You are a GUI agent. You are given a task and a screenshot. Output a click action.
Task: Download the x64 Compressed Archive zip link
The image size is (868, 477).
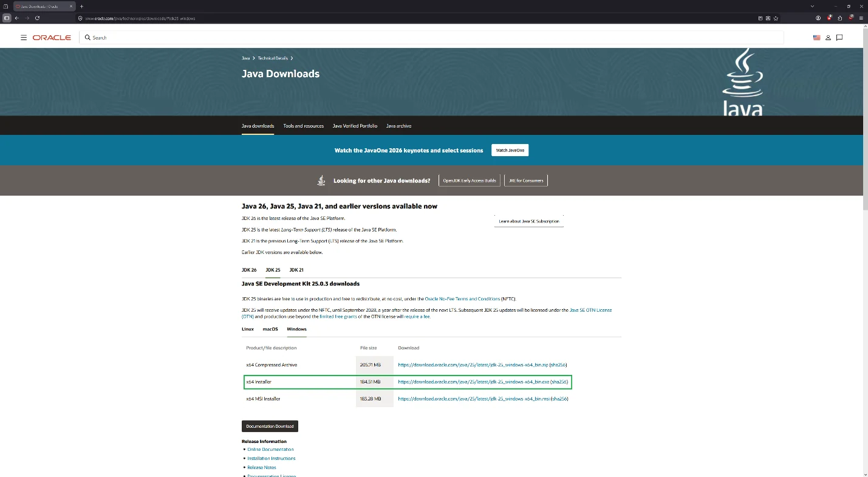473,365
